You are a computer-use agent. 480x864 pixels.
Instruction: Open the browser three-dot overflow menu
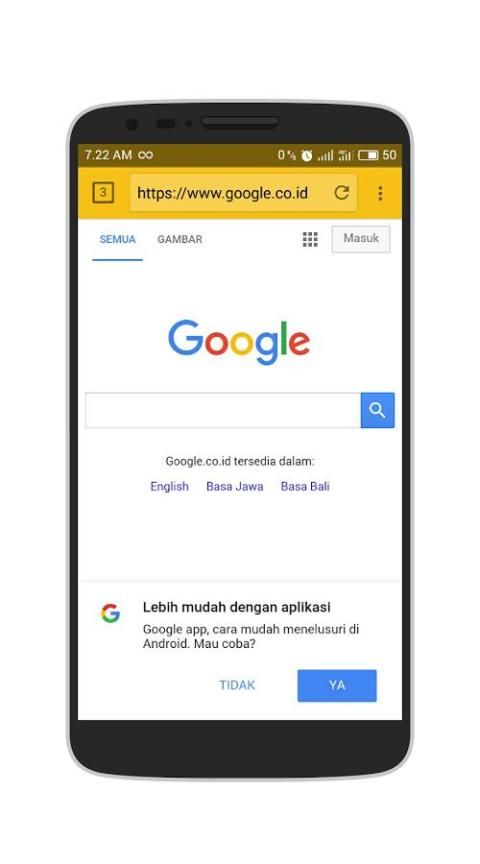[x=380, y=193]
